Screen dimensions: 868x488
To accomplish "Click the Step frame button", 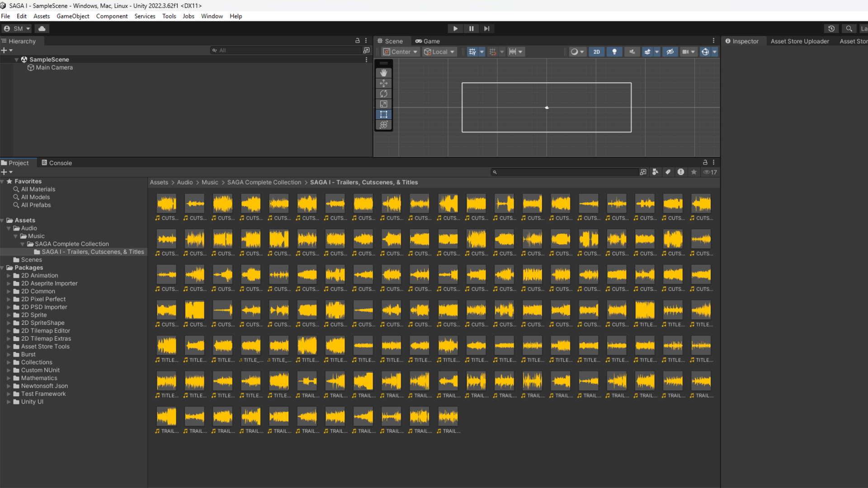I will point(486,28).
